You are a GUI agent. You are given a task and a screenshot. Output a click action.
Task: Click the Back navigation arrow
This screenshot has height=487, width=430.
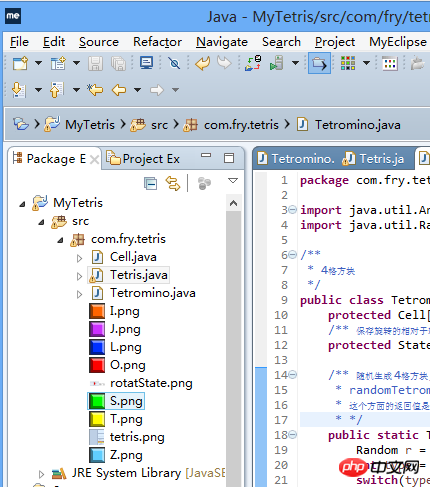pyautogui.click(x=119, y=90)
